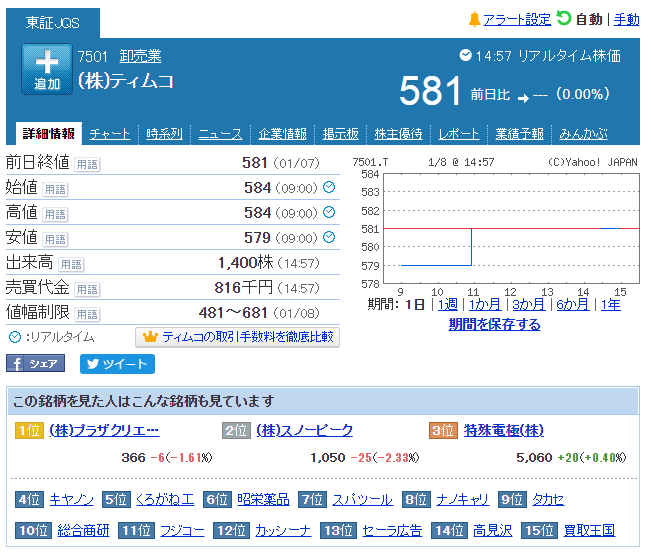The width and height of the screenshot is (651, 556).
Task: Change chart period to 3か月
Action: [x=529, y=305]
